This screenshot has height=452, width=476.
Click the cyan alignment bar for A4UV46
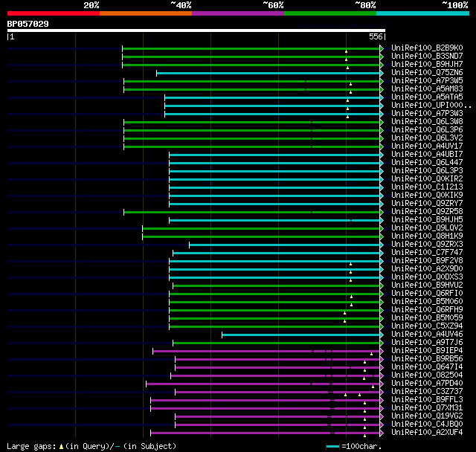(300, 335)
